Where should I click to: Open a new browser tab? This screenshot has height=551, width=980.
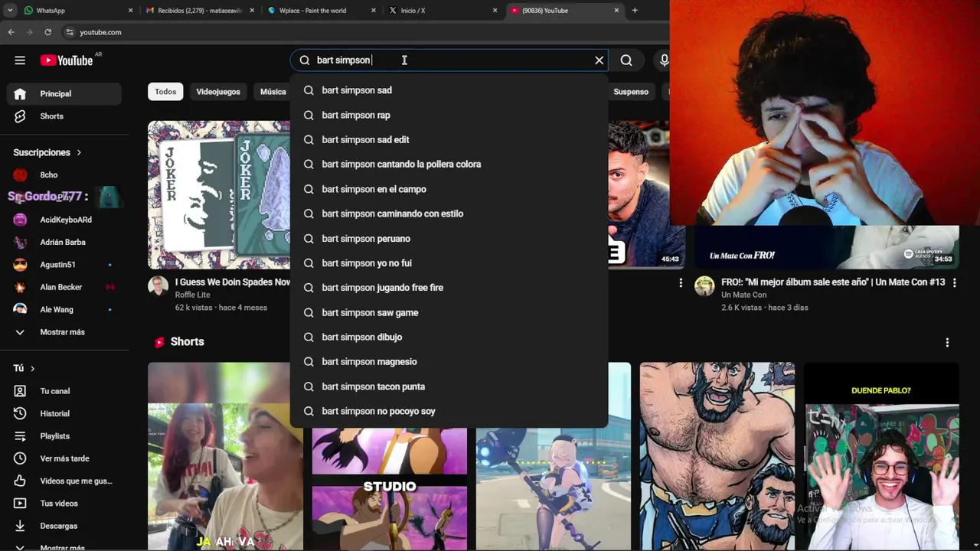(x=635, y=11)
